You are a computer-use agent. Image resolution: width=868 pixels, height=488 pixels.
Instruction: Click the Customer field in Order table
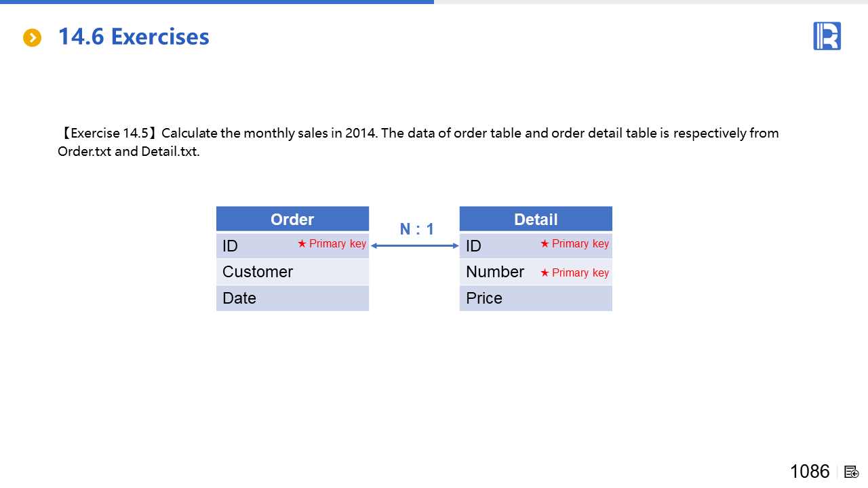tap(258, 272)
